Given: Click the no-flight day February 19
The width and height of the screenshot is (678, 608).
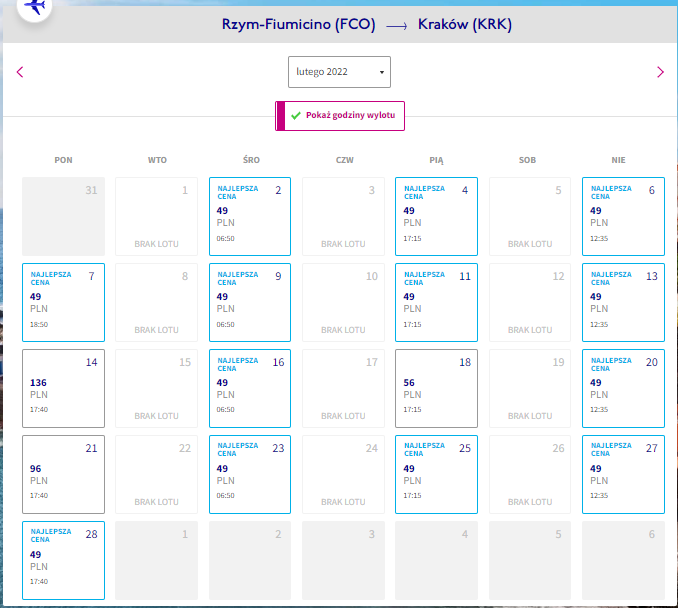Looking at the screenshot, I should pos(530,388).
